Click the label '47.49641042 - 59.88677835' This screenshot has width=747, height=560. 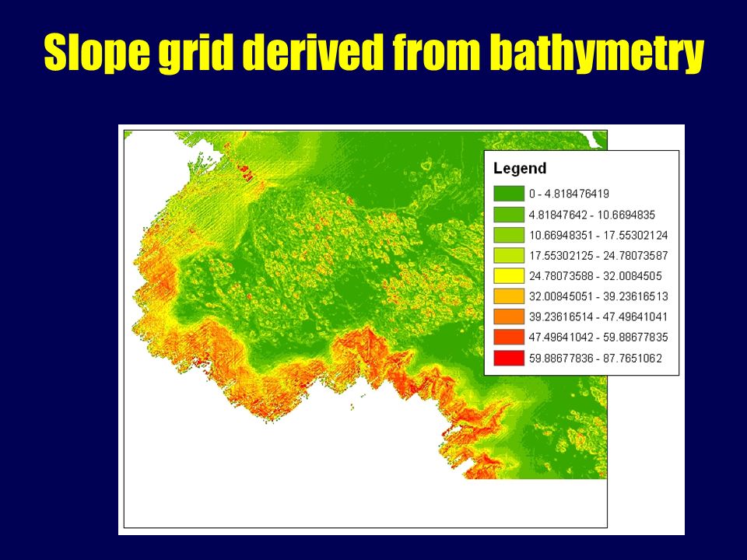(598, 338)
